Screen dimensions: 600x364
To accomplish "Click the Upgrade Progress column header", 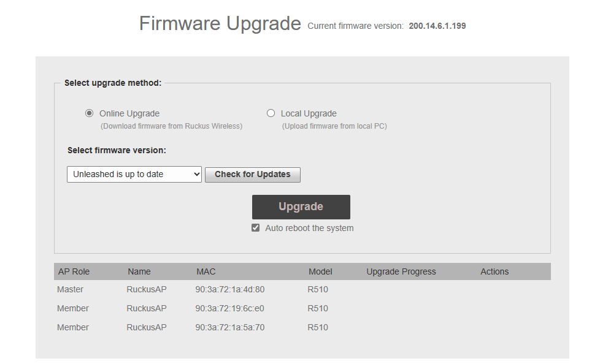I will [401, 271].
